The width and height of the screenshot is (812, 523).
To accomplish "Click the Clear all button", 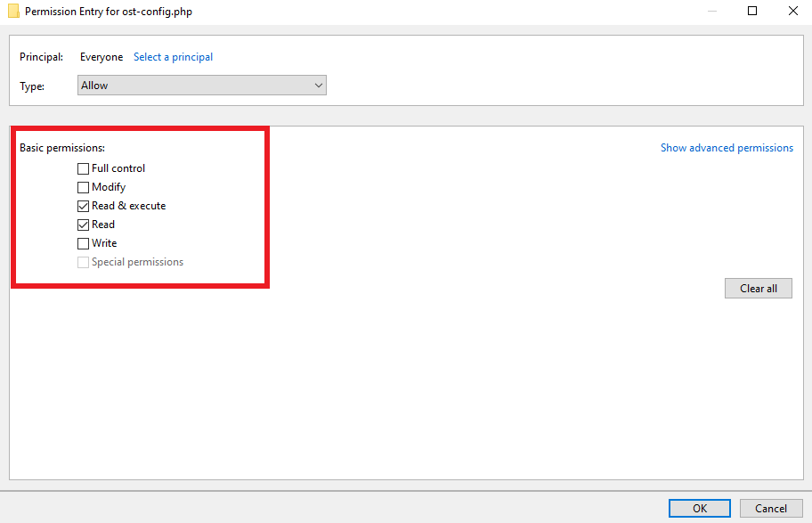I will point(759,288).
